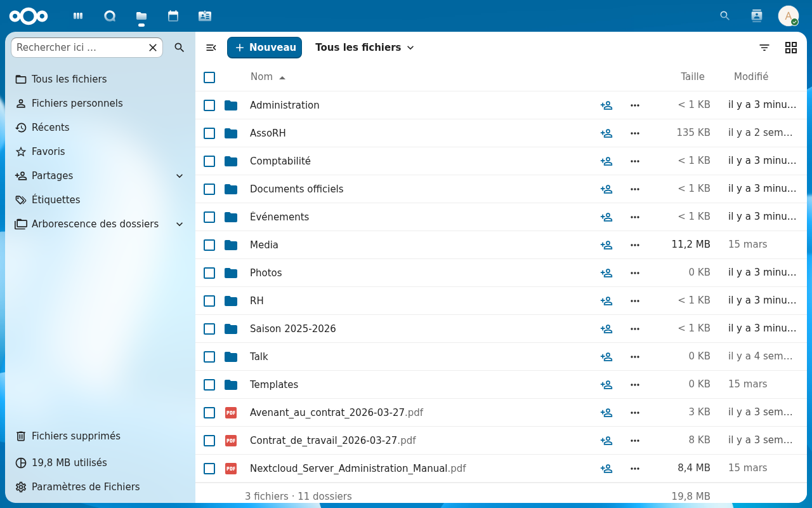
Task: Open the Contacts app icon in top bar
Action: tap(204, 16)
